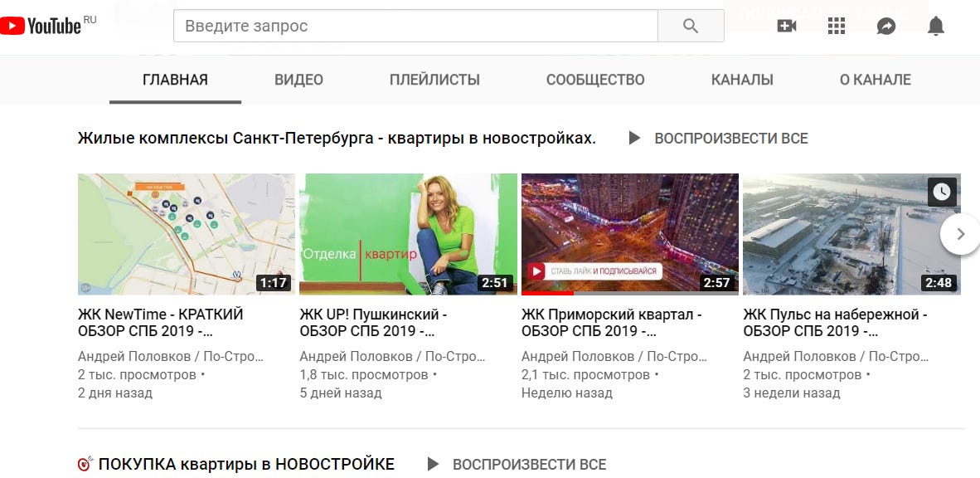Play all of ПОКУПКА квартиры в НОВОСТРОЙКЕ playlist
980x478 pixels.
point(517,464)
